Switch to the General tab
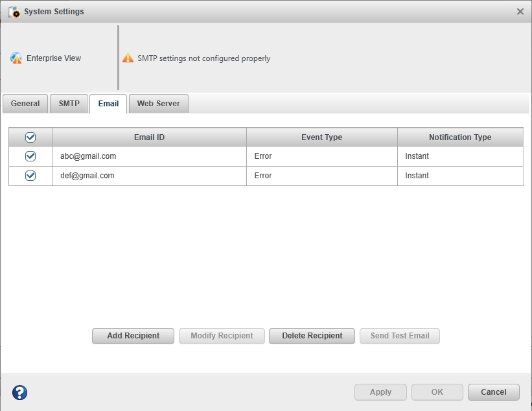 pyautogui.click(x=25, y=104)
